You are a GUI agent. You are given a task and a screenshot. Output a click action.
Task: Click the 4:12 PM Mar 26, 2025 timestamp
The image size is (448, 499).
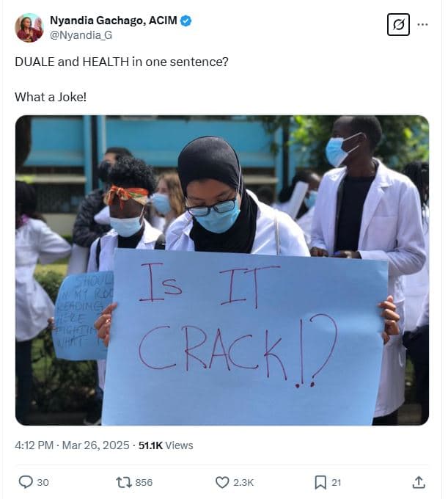click(72, 445)
